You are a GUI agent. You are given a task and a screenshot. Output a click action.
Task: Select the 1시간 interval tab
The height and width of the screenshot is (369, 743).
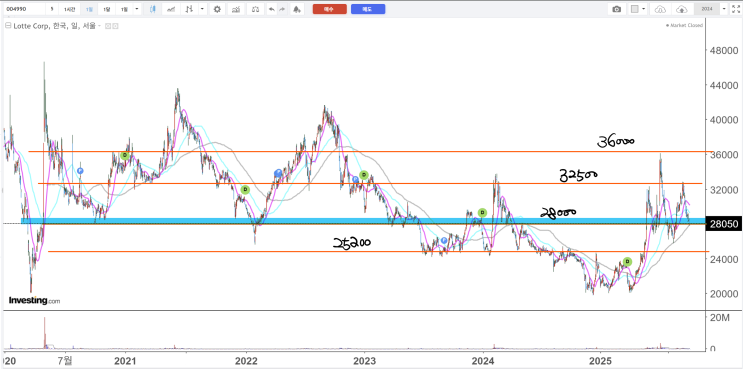point(69,9)
